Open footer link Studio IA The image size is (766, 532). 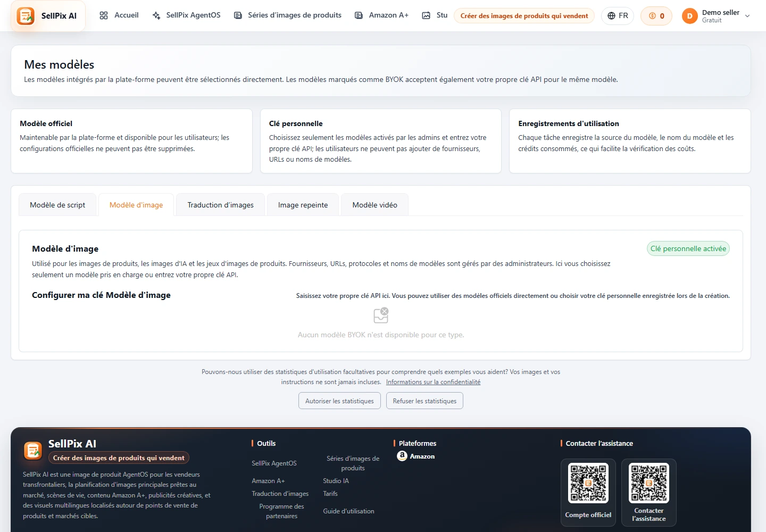(x=336, y=481)
